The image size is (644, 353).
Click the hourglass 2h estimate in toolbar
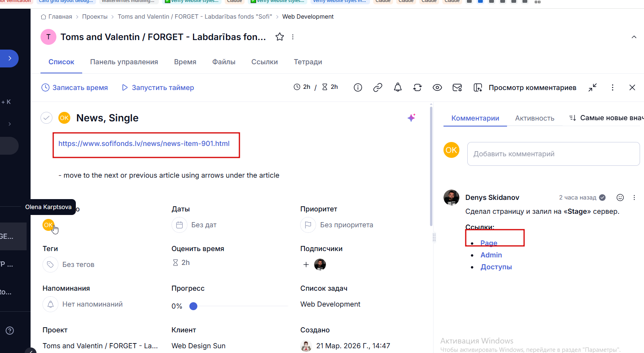tap(330, 87)
